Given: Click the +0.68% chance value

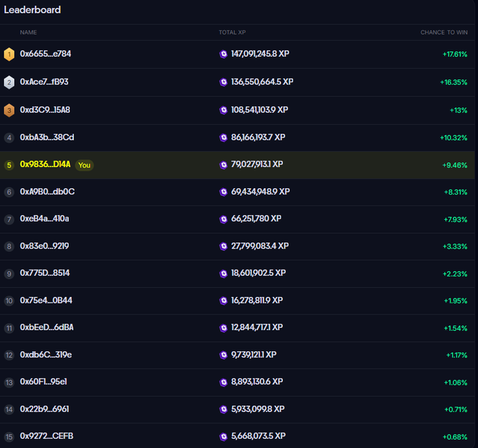Looking at the screenshot, I should (x=455, y=437).
